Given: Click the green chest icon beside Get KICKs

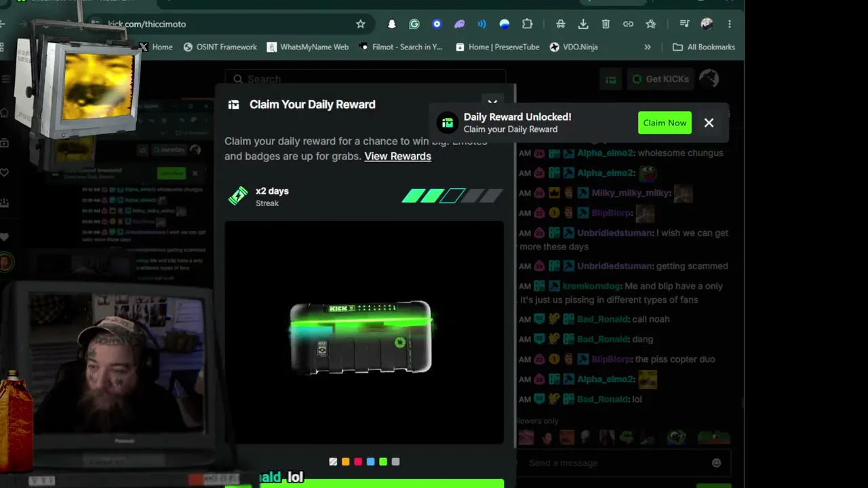Looking at the screenshot, I should pos(611,79).
